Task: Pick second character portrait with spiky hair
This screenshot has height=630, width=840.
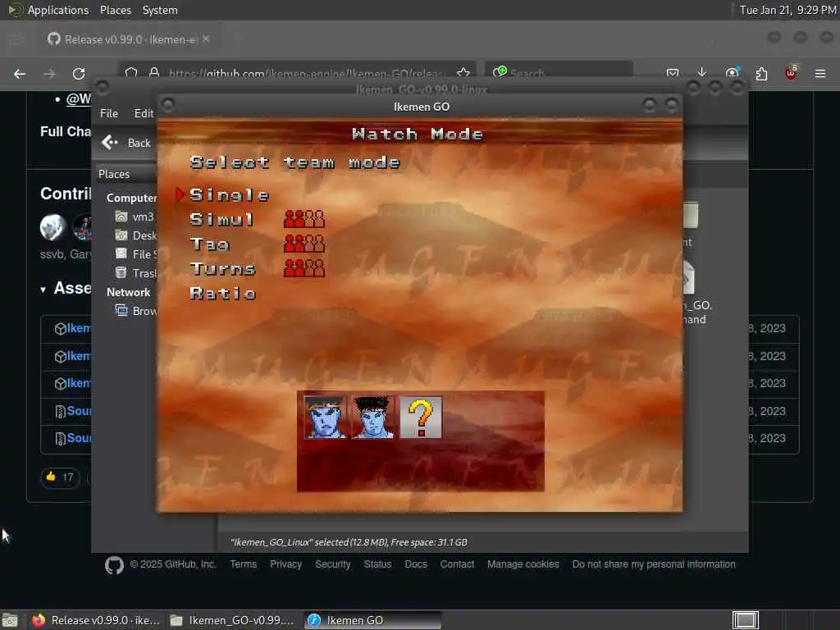Action: point(373,418)
